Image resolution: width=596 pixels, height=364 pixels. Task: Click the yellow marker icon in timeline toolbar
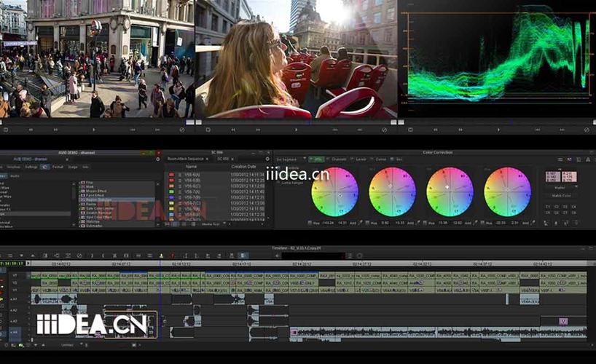tap(161, 256)
